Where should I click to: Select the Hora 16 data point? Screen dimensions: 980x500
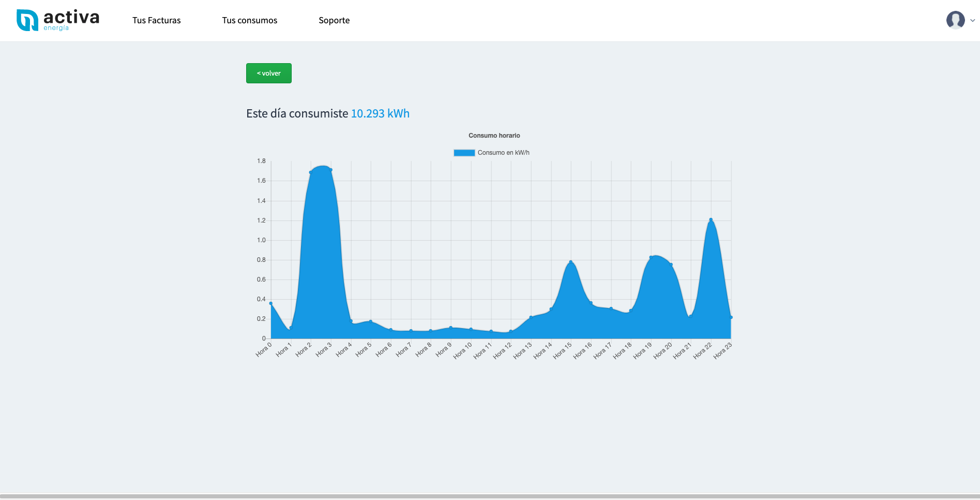pyautogui.click(x=591, y=303)
